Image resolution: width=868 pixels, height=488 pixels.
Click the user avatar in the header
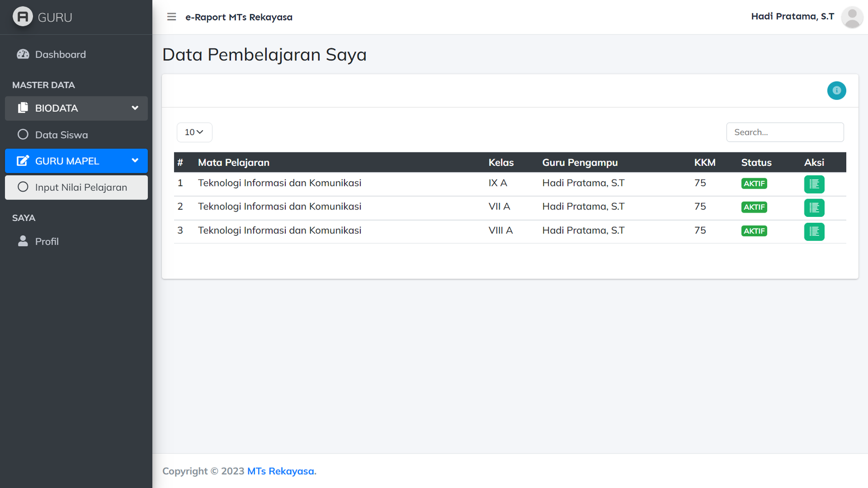pyautogui.click(x=852, y=17)
